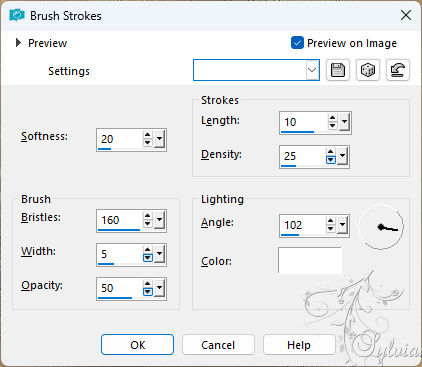The width and height of the screenshot is (422, 367).
Task: Increase the Softness value with up arrow
Action: coord(148,135)
